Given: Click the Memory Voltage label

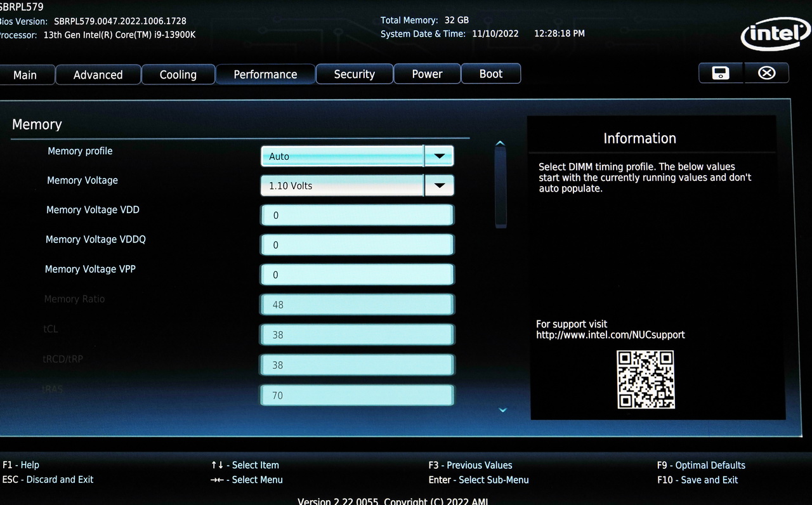Looking at the screenshot, I should pos(82,180).
